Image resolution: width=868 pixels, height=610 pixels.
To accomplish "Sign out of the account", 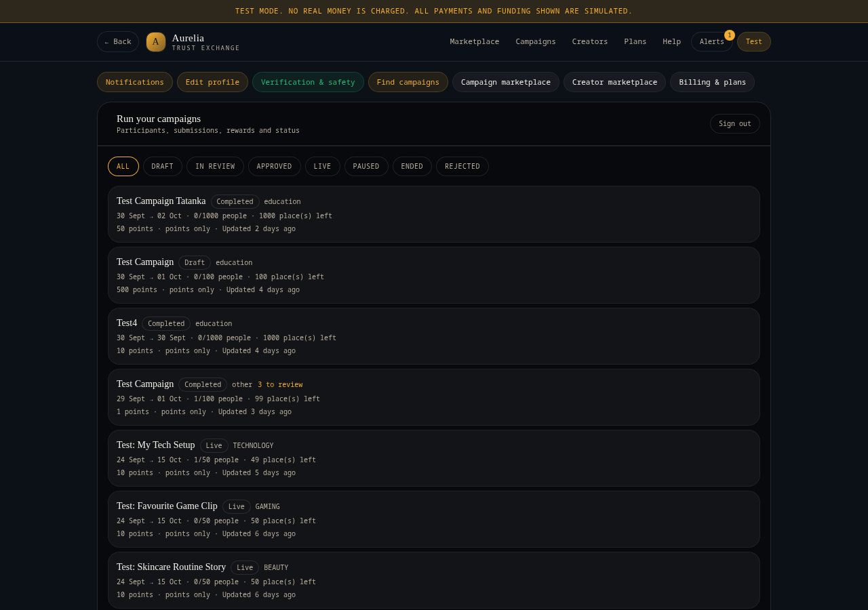I will coord(735,124).
